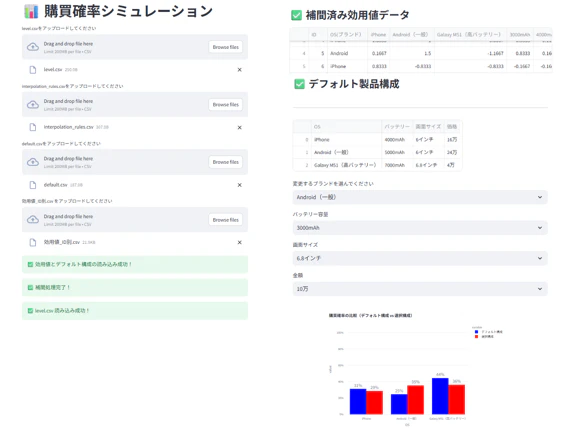Click chevron arrow of 6.8インチ selectbox

tap(540, 258)
